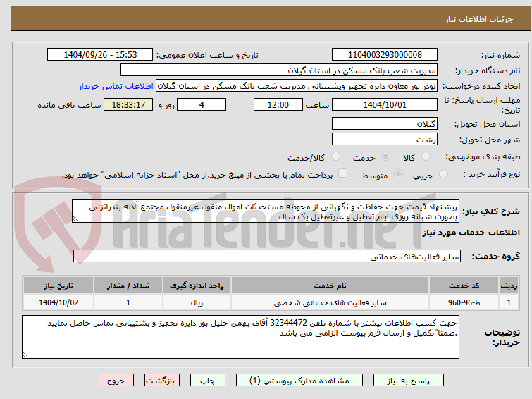
Task: Click the delivery city field رشت
Action: [x=385, y=139]
